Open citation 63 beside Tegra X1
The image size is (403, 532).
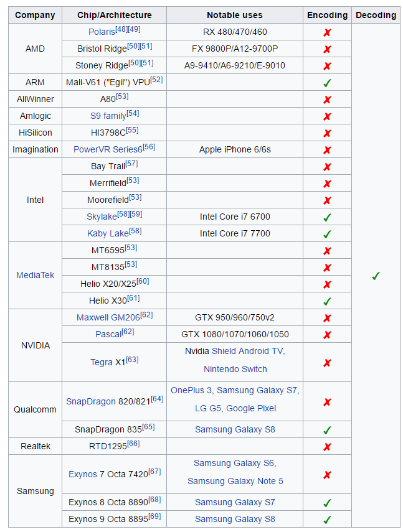tap(132, 360)
